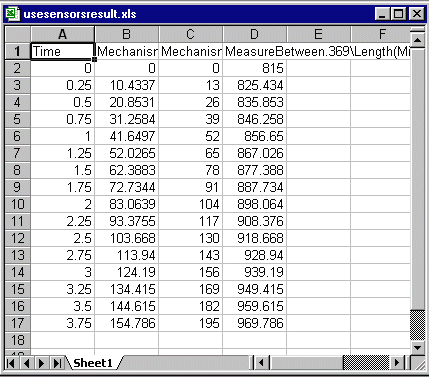
Task: Click the cell showing 908.376
Action: tap(254, 221)
